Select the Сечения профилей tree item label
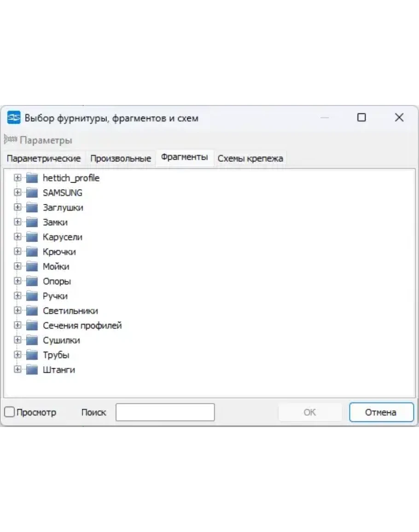Viewport: 419px width, 532px height. (x=82, y=325)
